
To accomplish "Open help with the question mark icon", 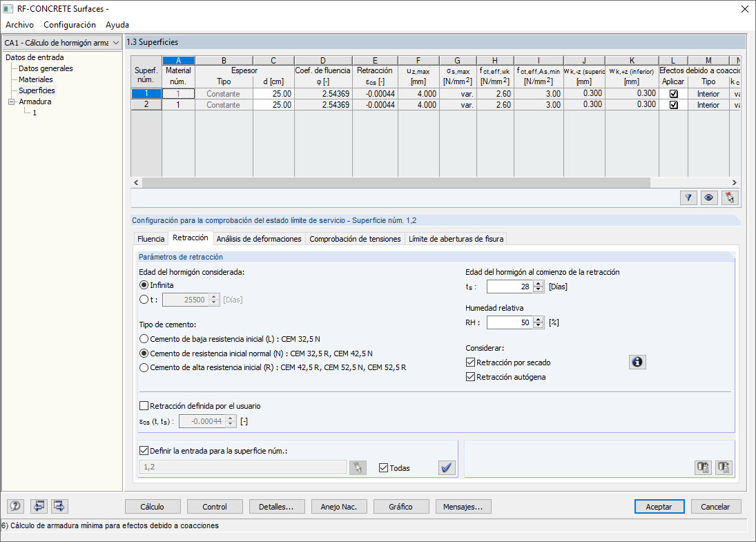I will tap(15, 506).
